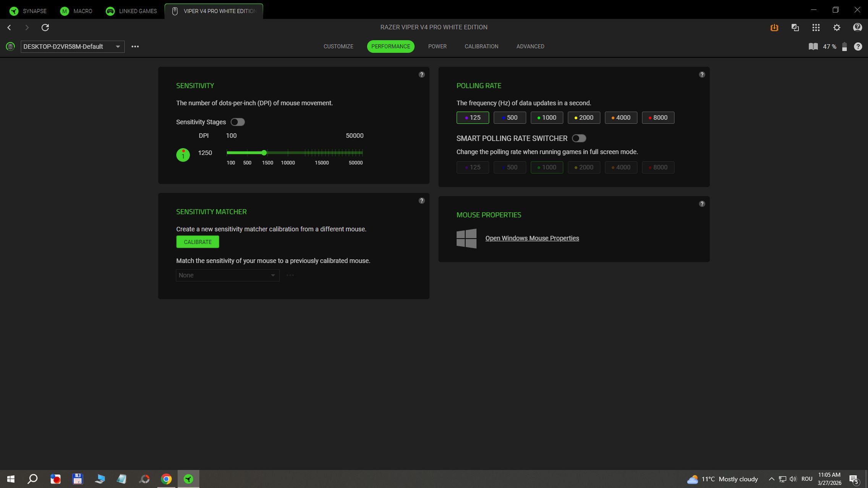Click the Sensitivity panel help question mark
The height and width of the screenshot is (488, 868).
tap(421, 74)
